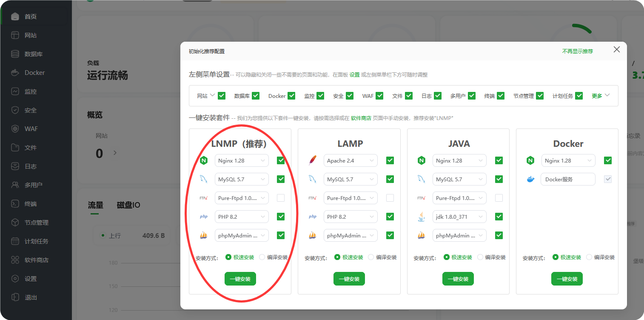Viewport: 644px width, 320px height.
Task: Open Nginx 1.28 dropdown in LNMP card
Action: pos(242,160)
